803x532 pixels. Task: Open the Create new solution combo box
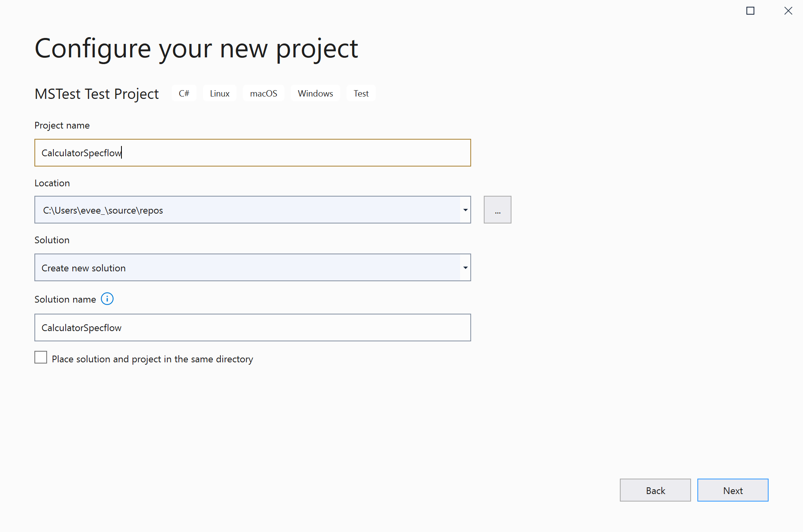point(247,267)
